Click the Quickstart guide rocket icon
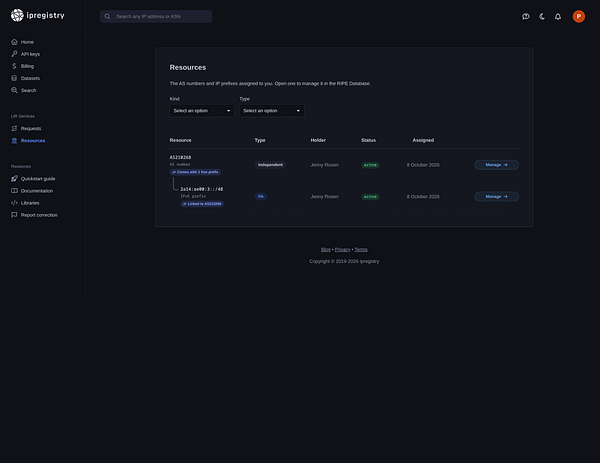Screen dimensions: 600x463 coord(14,179)
